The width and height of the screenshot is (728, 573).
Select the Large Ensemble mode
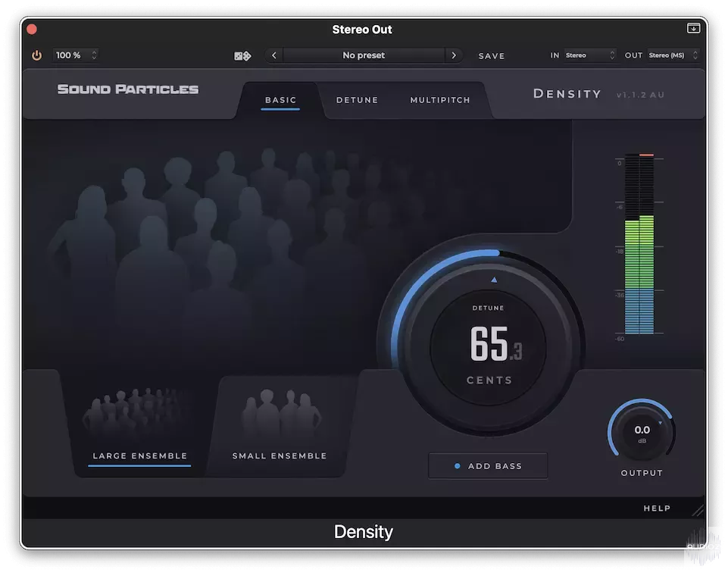click(x=139, y=427)
